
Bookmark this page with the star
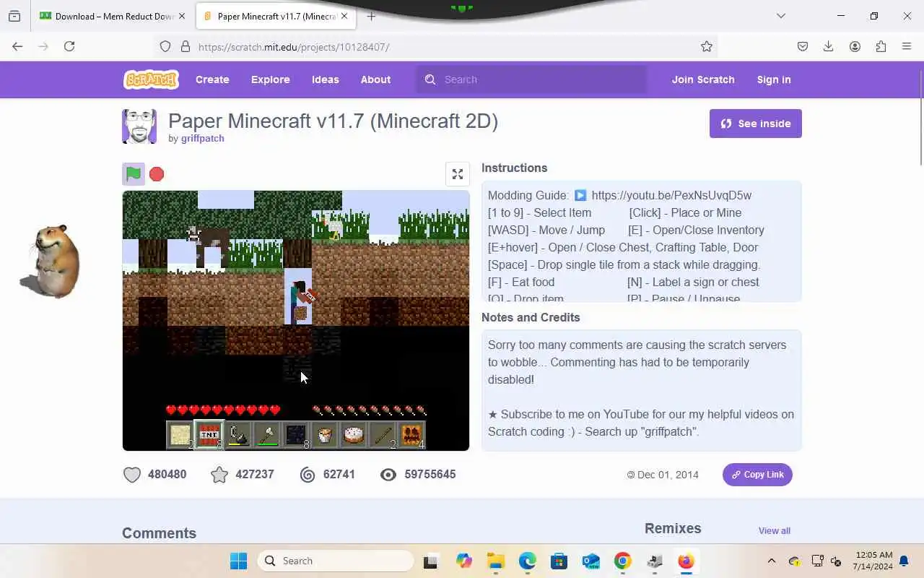pos(707,46)
